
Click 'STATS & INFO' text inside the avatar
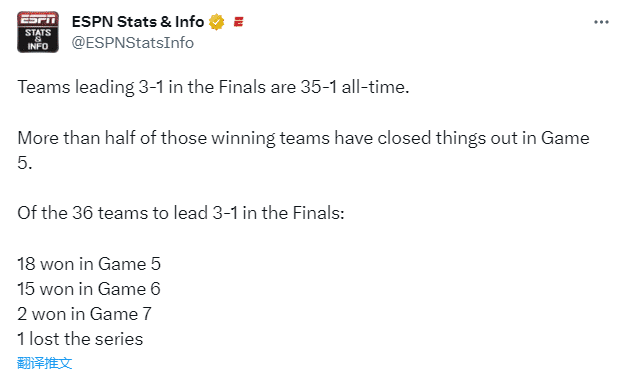(38, 39)
